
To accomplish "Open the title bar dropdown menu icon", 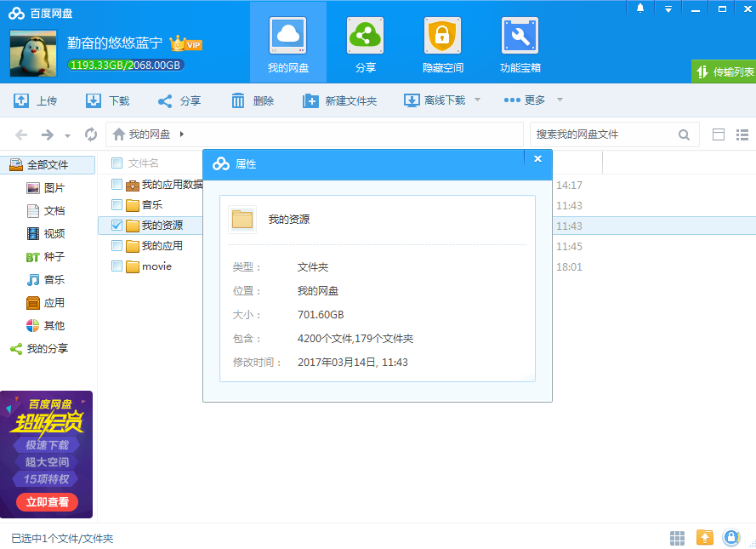I will pyautogui.click(x=668, y=9).
